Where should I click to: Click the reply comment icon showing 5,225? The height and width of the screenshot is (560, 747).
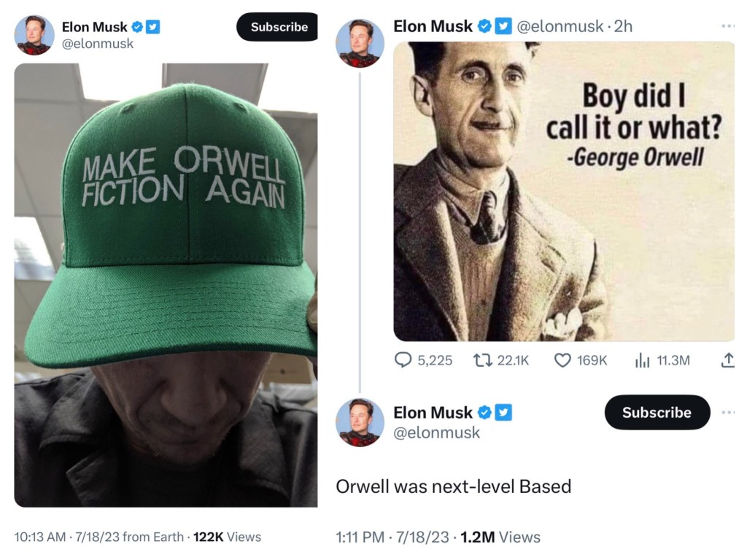[x=403, y=359]
